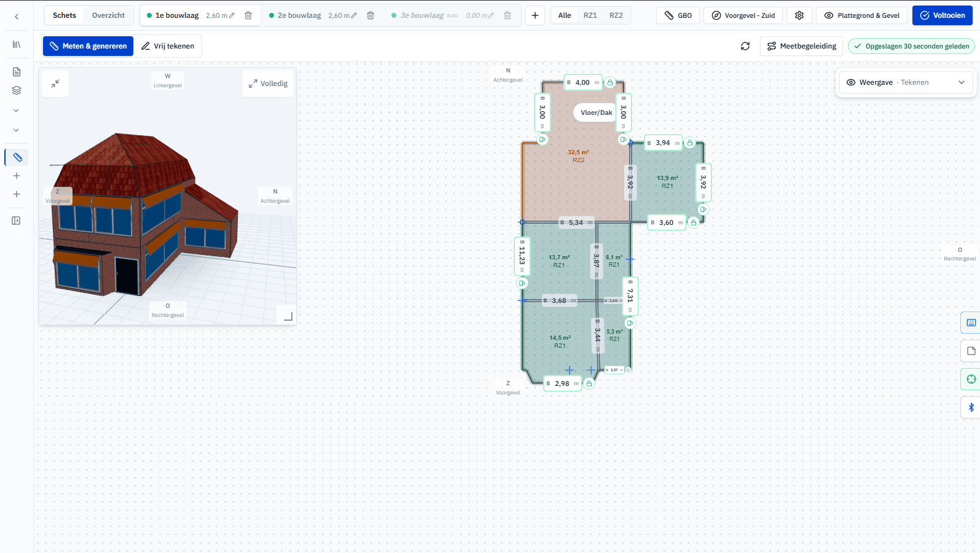Toggle lock on the 4,00 m wall

pyautogui.click(x=610, y=82)
